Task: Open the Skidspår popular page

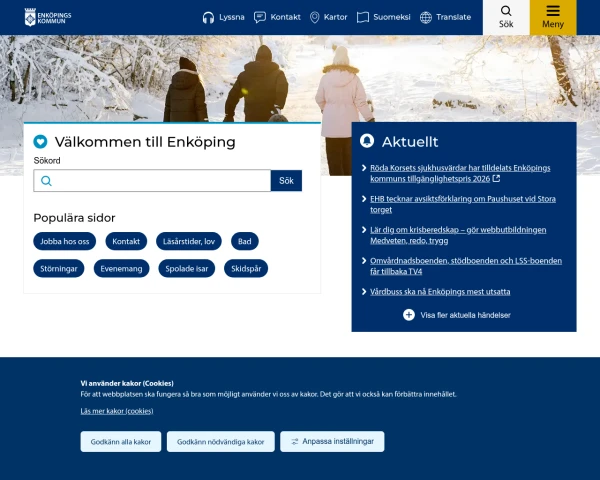Action: pyautogui.click(x=246, y=268)
